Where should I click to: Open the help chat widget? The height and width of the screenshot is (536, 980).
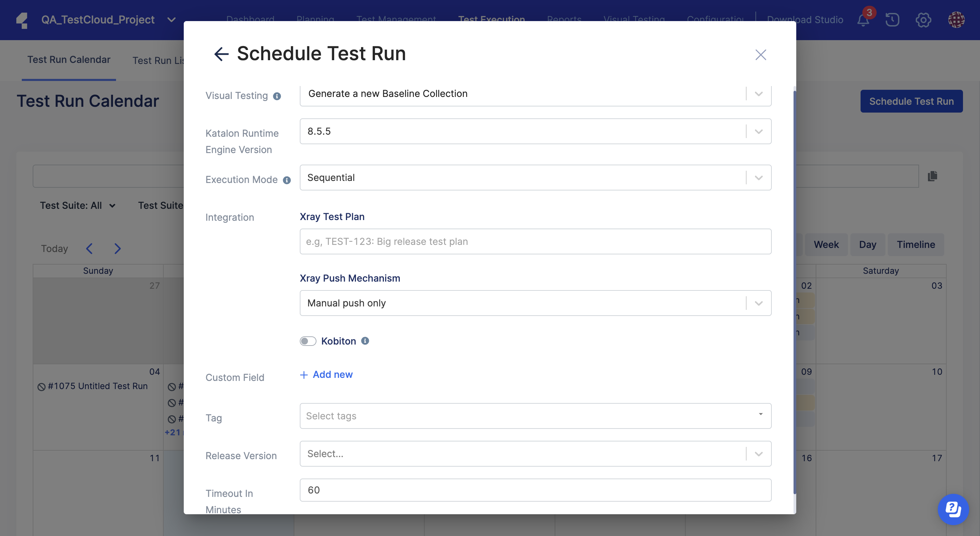(x=953, y=509)
